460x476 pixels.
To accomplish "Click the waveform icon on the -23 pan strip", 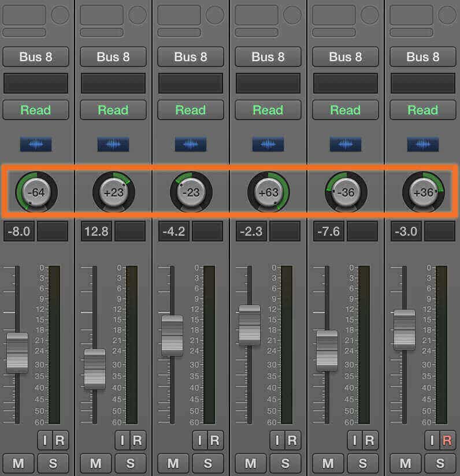I will coord(191,144).
